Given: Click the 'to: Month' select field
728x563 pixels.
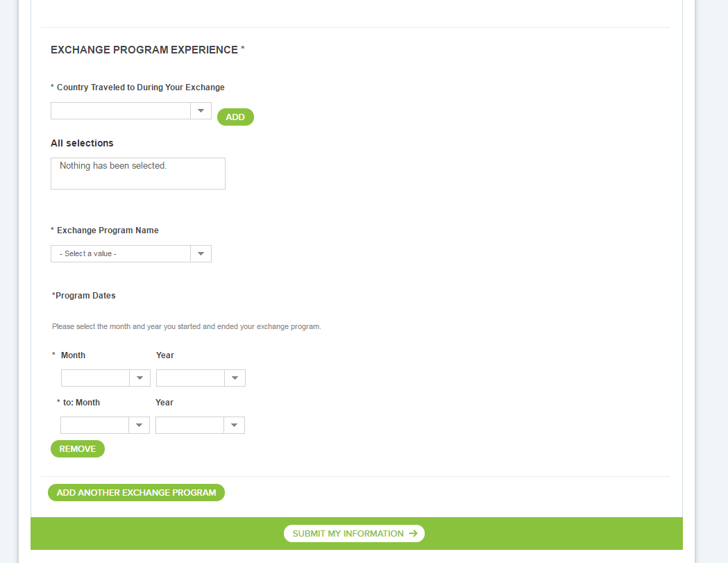Looking at the screenshot, I should tap(95, 426).
